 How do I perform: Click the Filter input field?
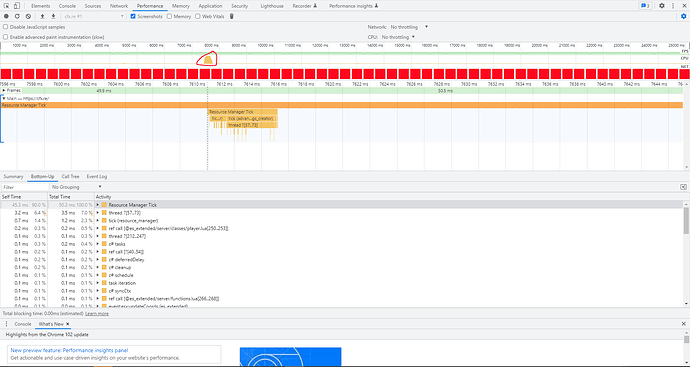coord(25,187)
